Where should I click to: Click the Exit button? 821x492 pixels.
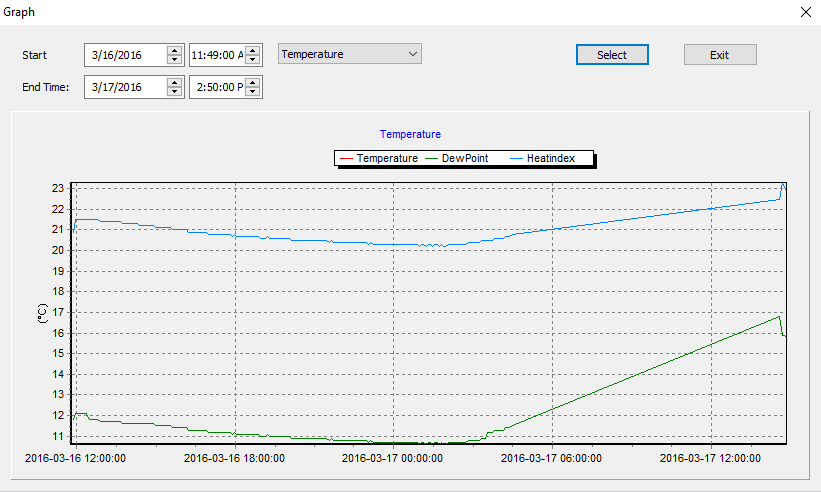(x=719, y=55)
